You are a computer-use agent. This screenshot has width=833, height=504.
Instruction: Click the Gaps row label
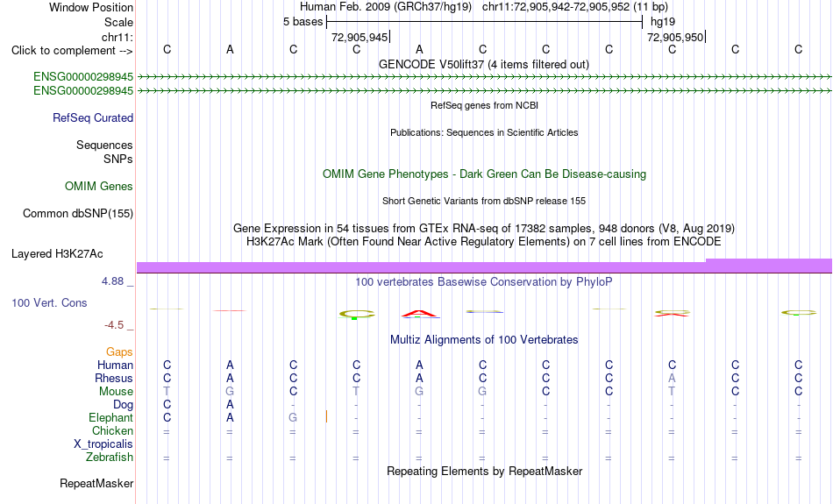(119, 351)
